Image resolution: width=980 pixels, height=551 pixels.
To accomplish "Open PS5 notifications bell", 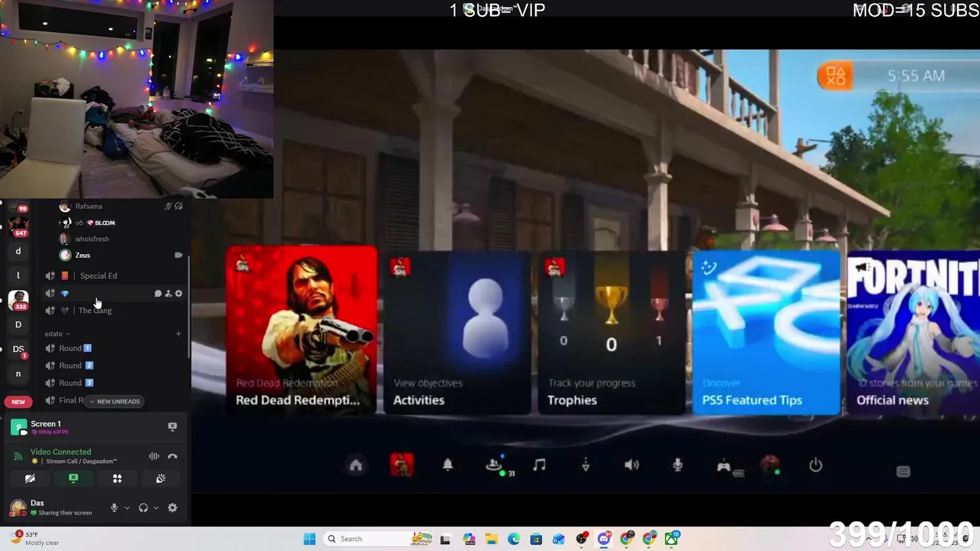I will pos(448,465).
